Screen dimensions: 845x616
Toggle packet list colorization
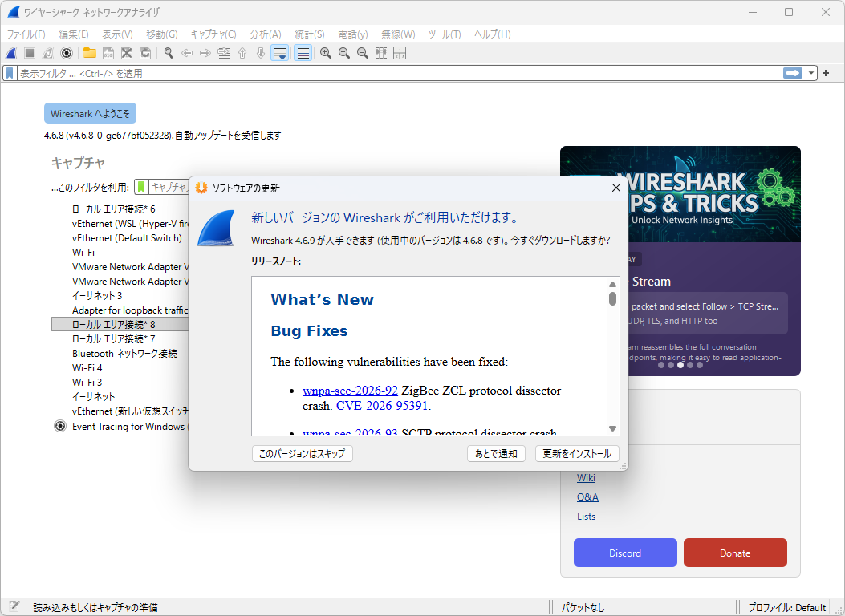(303, 53)
